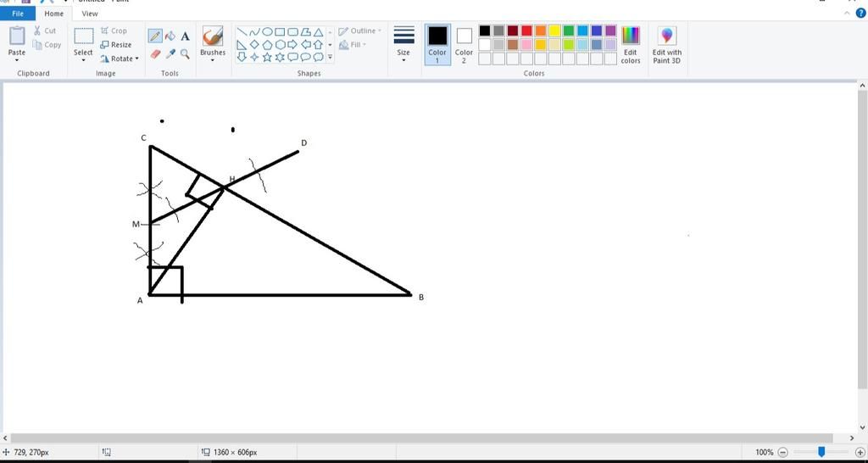This screenshot has width=868, height=463.
Task: Switch to the Home tab
Action: (53, 14)
